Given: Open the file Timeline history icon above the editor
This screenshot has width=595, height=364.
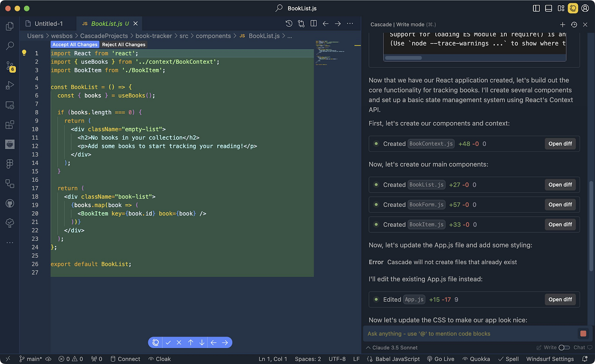Looking at the screenshot, I should point(289,24).
